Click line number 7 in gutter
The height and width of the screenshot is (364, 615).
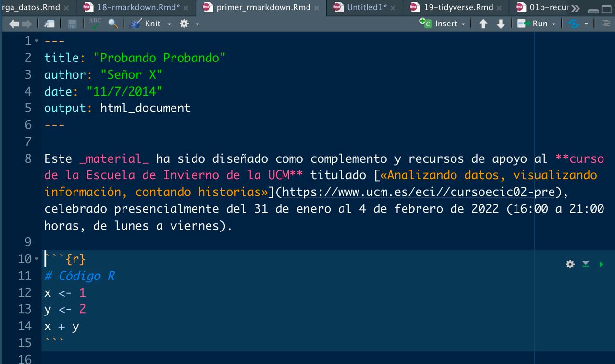[x=28, y=142]
